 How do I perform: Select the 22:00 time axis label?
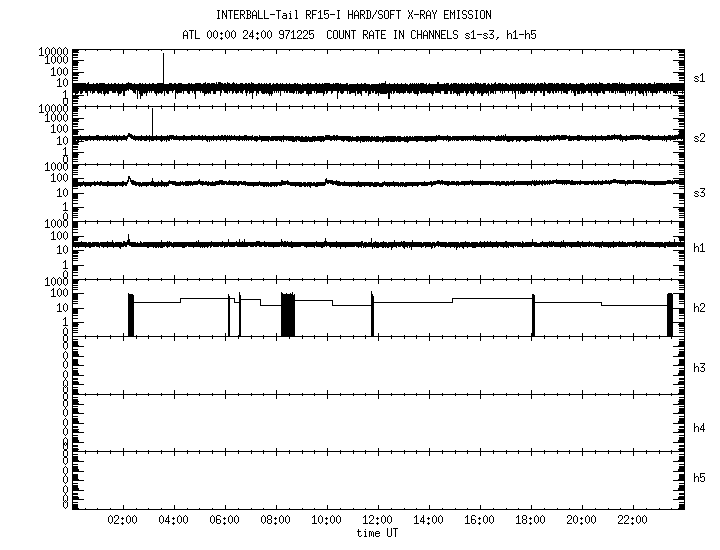(x=633, y=521)
